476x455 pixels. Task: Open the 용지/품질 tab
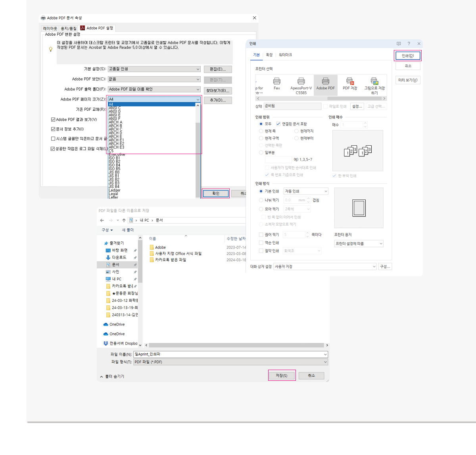coord(68,28)
